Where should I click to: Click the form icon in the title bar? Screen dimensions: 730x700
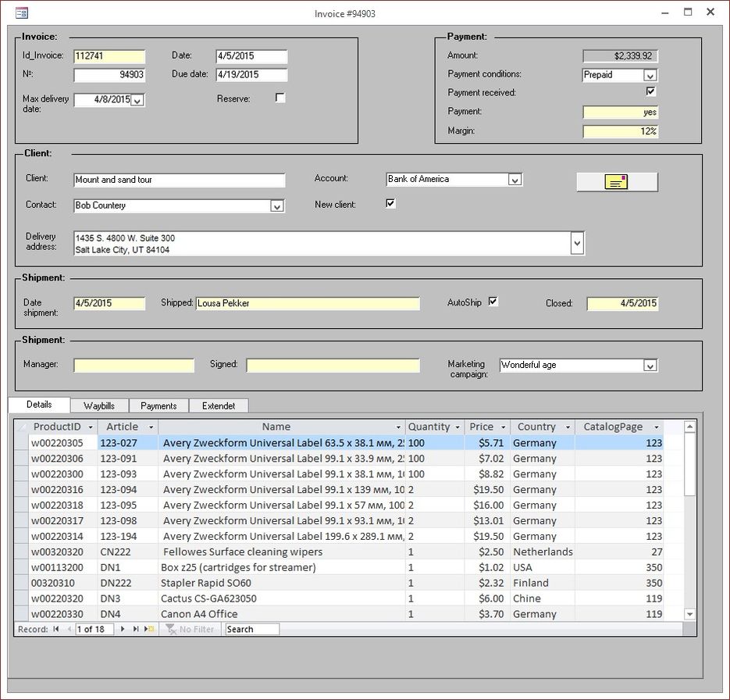21,12
